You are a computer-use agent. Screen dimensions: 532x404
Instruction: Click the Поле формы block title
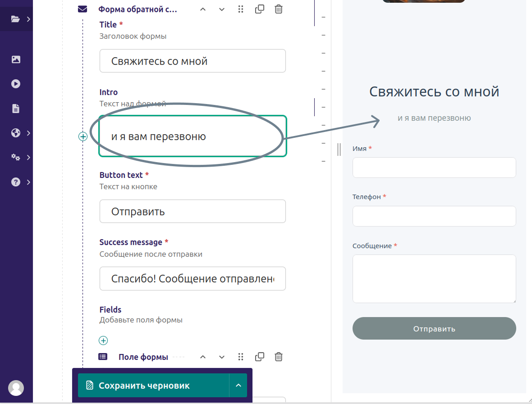pos(143,357)
